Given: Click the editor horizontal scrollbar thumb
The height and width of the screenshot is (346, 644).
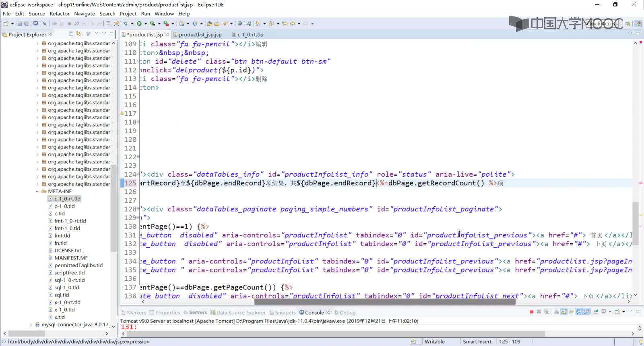Looking at the screenshot, I should (384, 301).
